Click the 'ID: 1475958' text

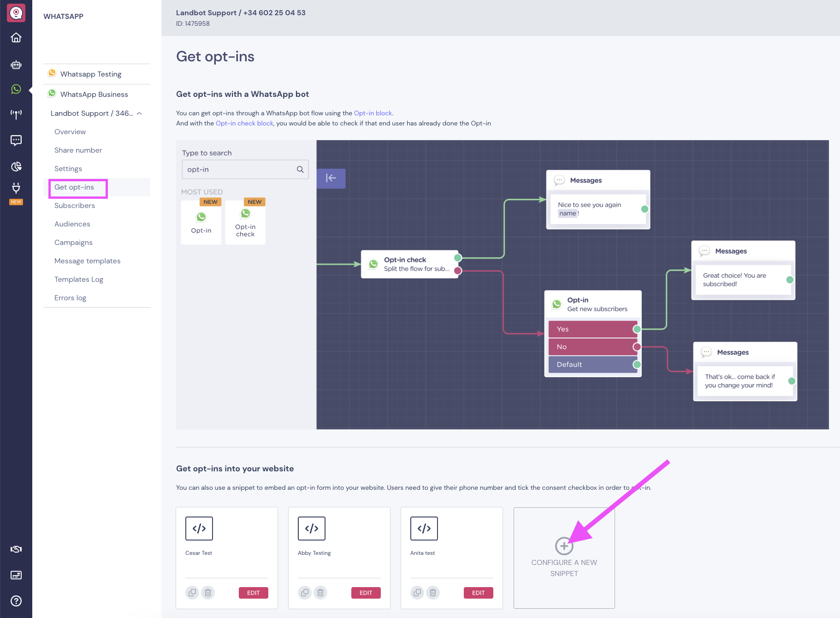pos(193,24)
